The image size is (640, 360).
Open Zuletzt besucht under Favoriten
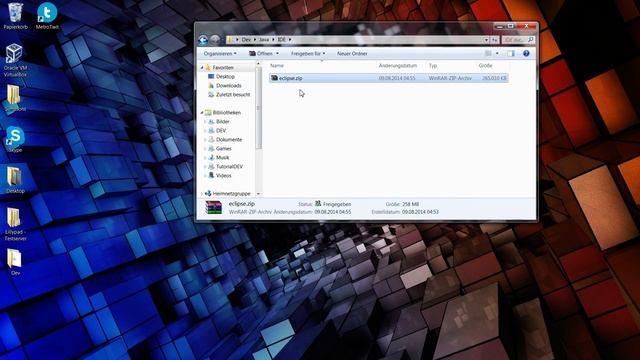click(x=233, y=94)
